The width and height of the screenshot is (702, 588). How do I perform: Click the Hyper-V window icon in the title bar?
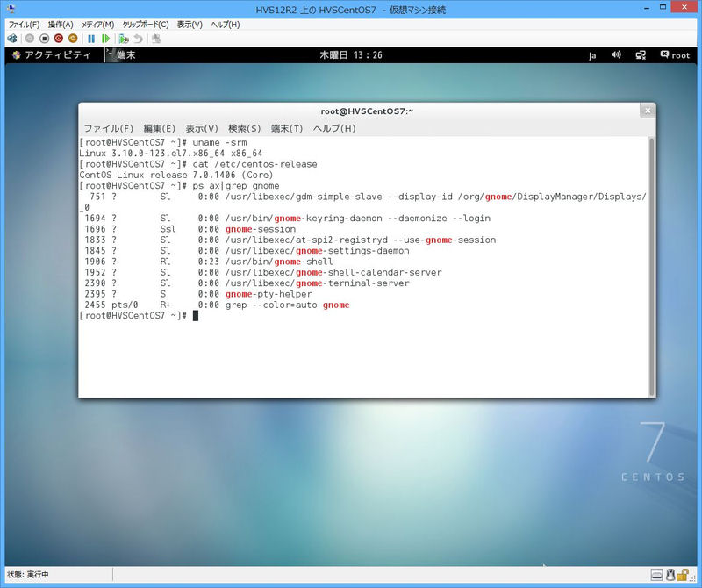click(11, 9)
